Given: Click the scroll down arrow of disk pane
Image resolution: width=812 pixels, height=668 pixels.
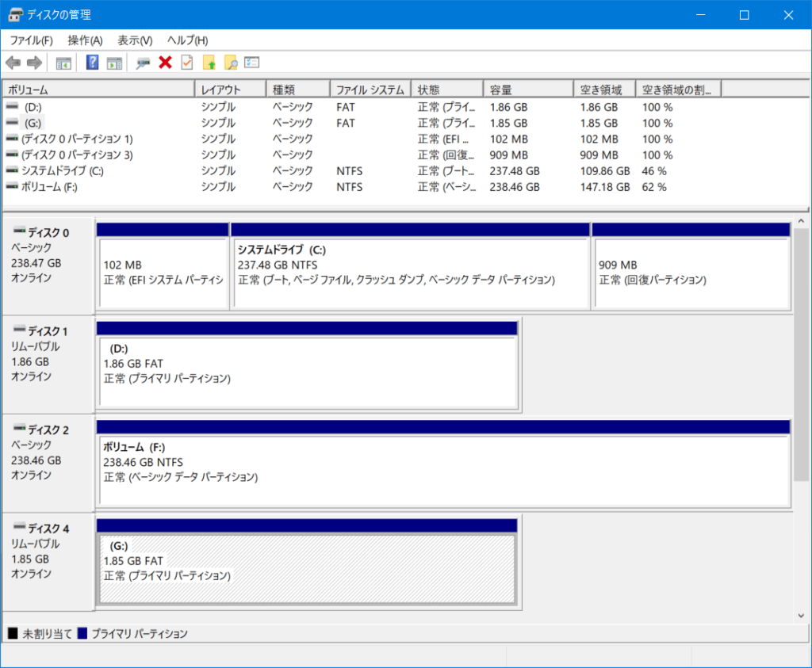Looking at the screenshot, I should coord(802,616).
